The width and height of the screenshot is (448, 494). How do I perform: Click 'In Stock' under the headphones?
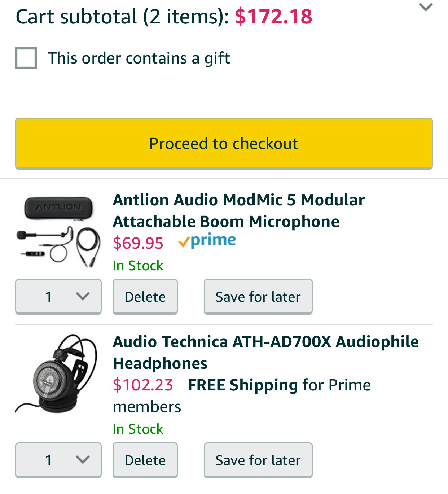[x=138, y=429]
